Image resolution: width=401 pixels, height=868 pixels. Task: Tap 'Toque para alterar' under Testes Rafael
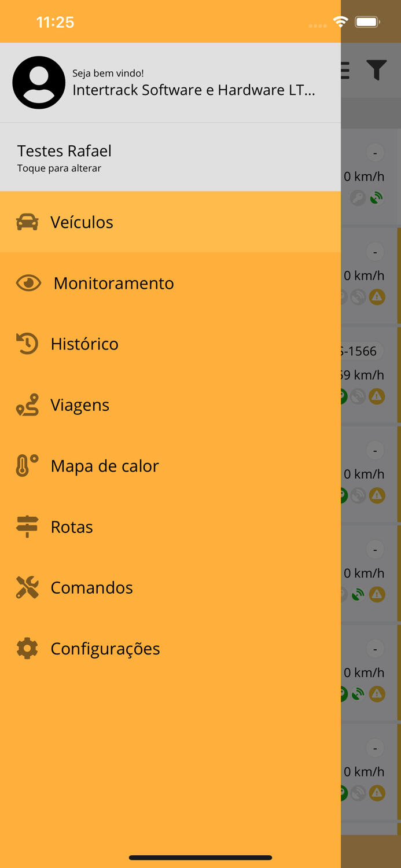tap(60, 168)
